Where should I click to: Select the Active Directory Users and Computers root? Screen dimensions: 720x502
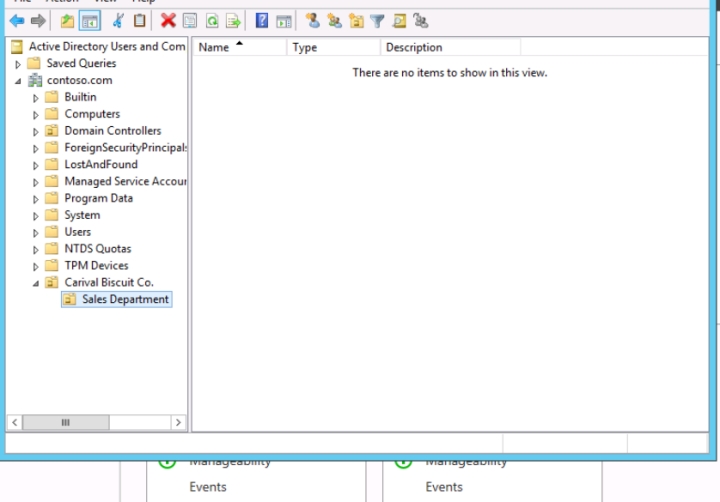point(107,46)
